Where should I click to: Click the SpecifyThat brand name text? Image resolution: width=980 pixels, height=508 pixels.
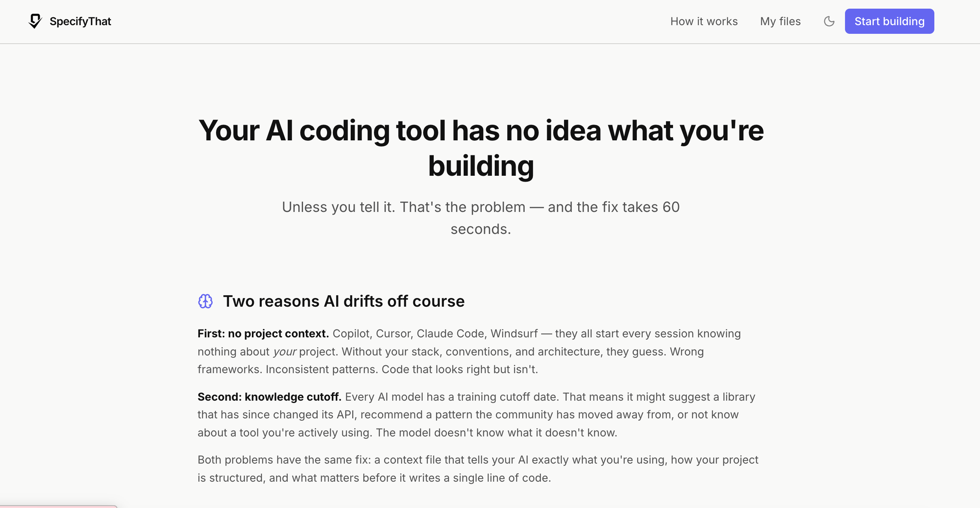coord(80,21)
